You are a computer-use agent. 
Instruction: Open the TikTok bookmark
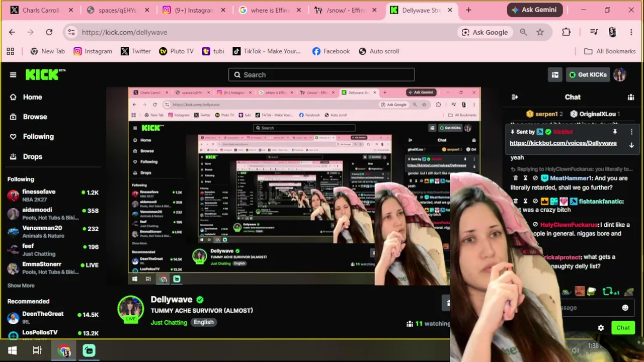(267, 51)
